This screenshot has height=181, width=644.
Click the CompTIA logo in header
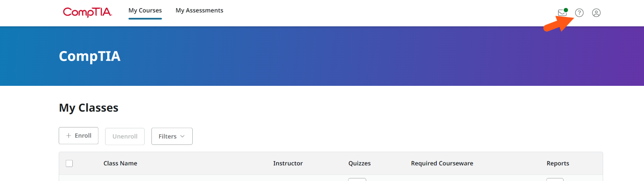click(87, 12)
